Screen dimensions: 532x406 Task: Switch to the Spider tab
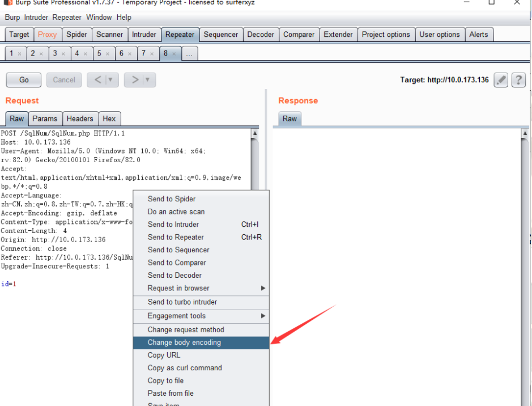coord(76,35)
